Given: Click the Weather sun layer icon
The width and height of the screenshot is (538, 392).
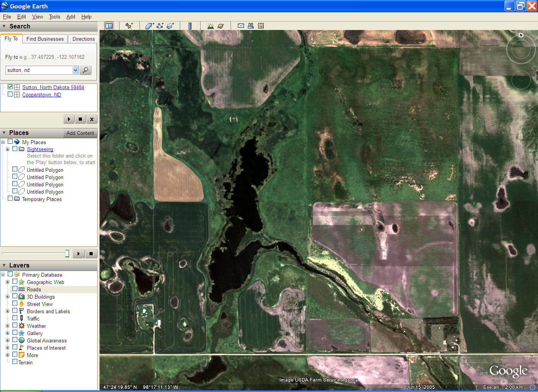Looking at the screenshot, I should click(22, 326).
